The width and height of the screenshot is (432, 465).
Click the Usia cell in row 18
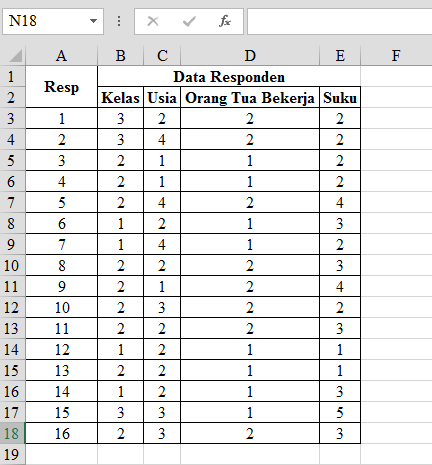[x=162, y=433]
